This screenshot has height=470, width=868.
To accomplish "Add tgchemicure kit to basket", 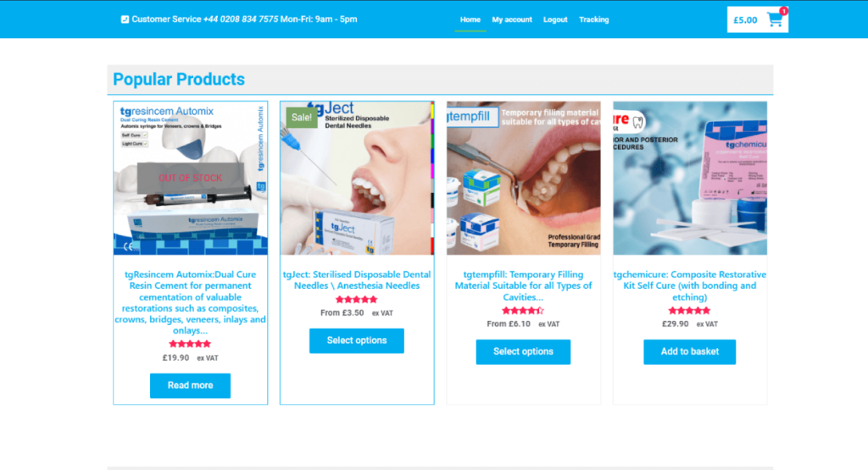I will coord(690,351).
